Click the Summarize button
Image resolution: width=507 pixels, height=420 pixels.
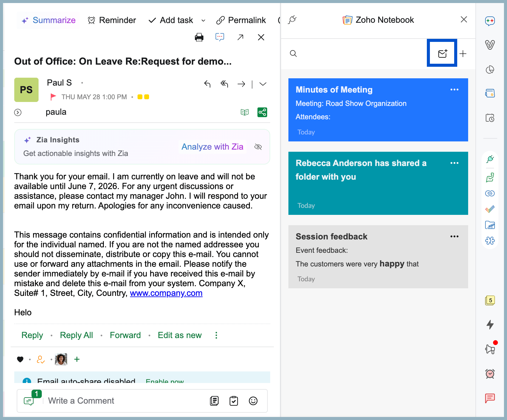coord(48,20)
